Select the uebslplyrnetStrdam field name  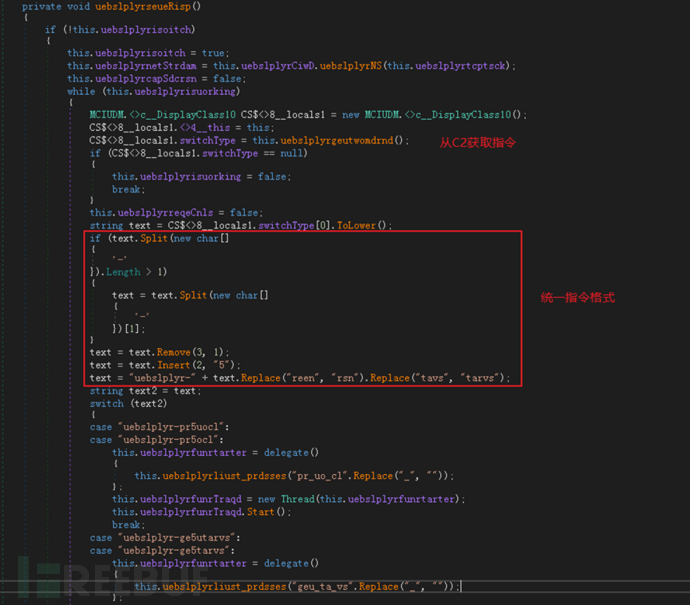(x=146, y=66)
